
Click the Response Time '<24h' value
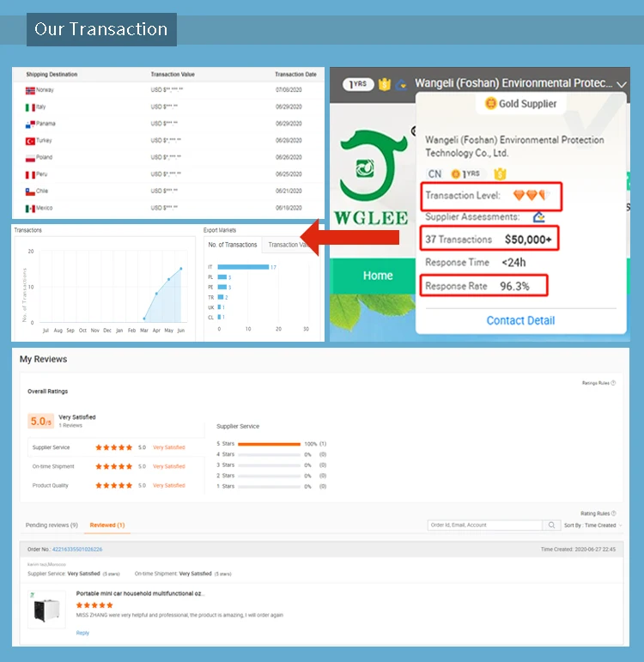[513, 263]
